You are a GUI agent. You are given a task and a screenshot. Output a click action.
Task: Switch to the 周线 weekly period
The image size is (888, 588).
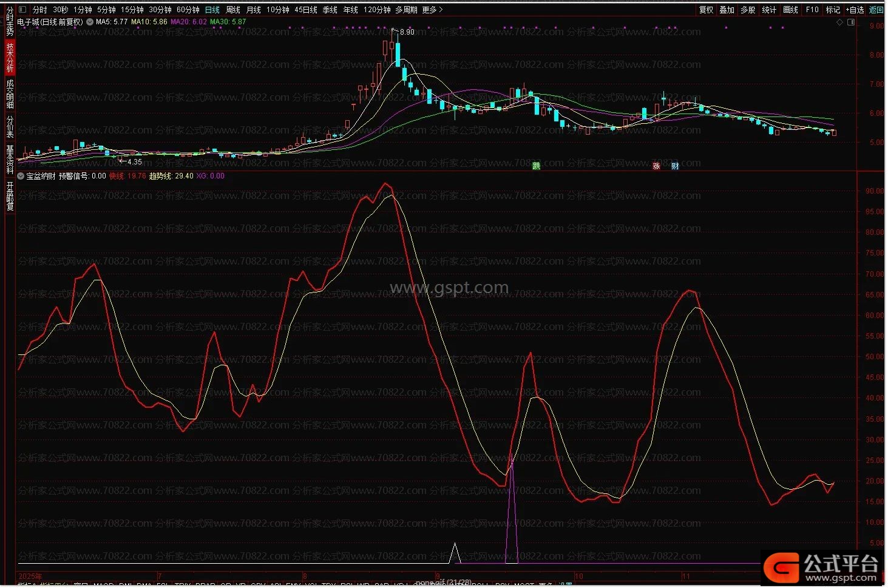point(233,10)
